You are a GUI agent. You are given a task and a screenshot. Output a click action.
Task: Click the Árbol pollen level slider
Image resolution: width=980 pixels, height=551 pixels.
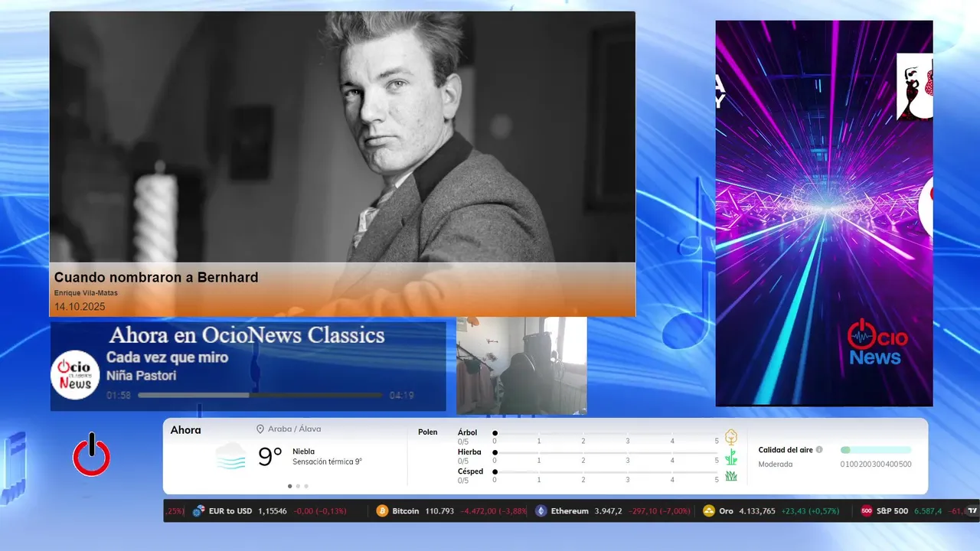(x=606, y=434)
